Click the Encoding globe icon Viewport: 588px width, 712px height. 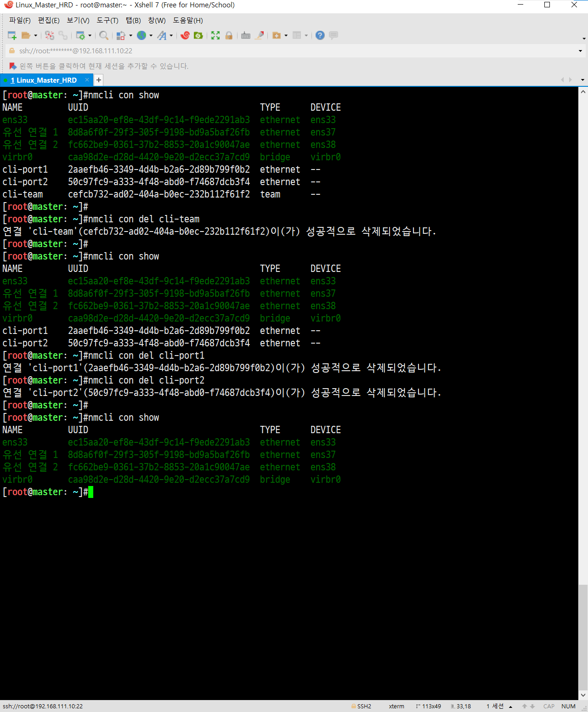[x=141, y=35]
